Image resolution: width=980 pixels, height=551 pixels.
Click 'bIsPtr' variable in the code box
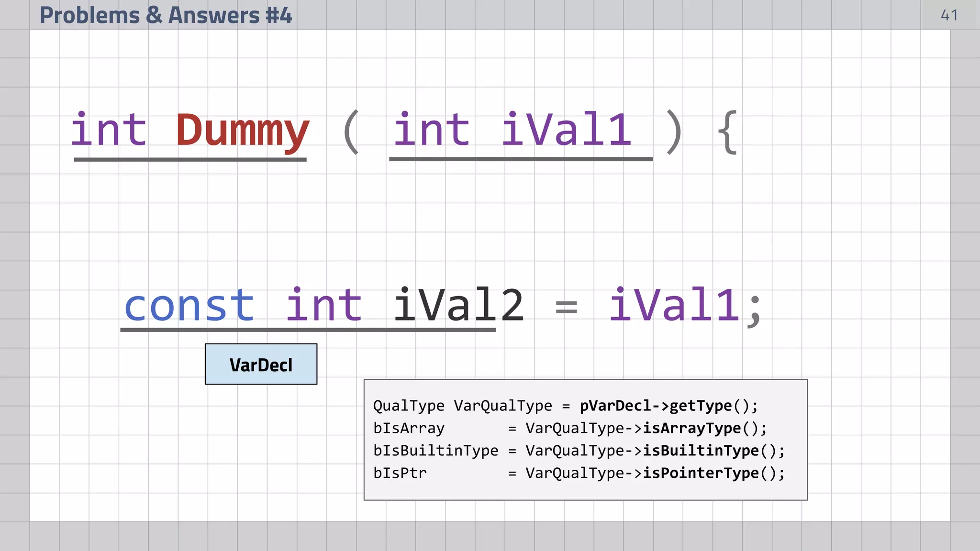click(400, 473)
